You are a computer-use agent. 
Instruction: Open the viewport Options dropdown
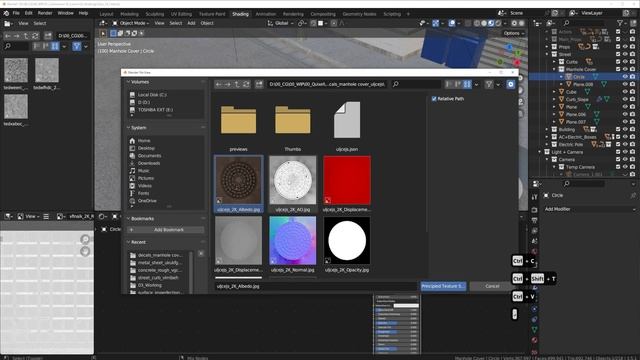(x=513, y=33)
